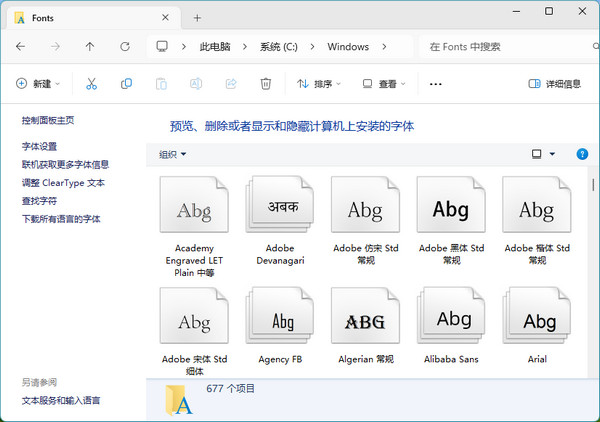
Task: Open the more options ellipsis menu
Action: (435, 84)
